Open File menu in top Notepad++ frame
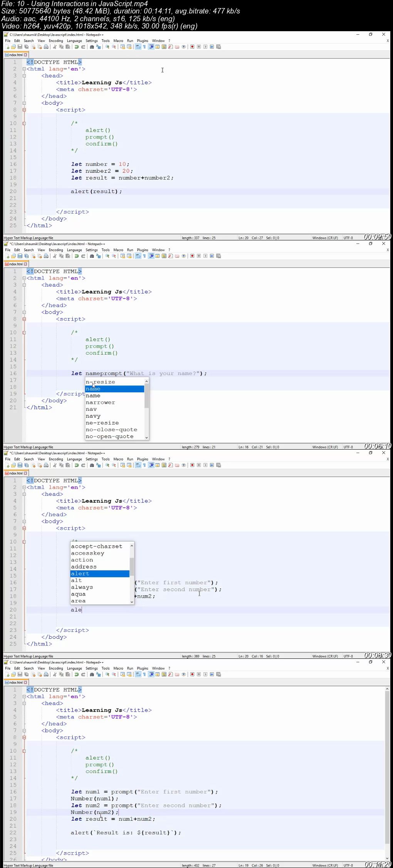Image resolution: width=393 pixels, height=868 pixels. [x=8, y=41]
